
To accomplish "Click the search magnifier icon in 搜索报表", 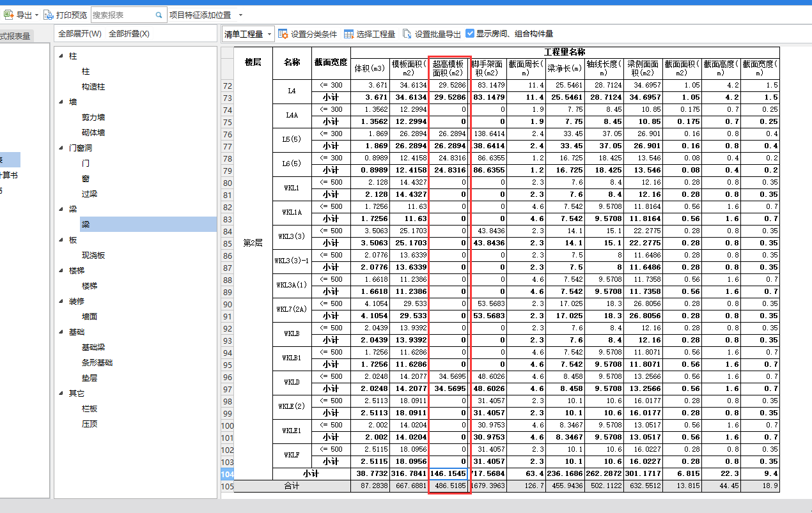I will (159, 14).
